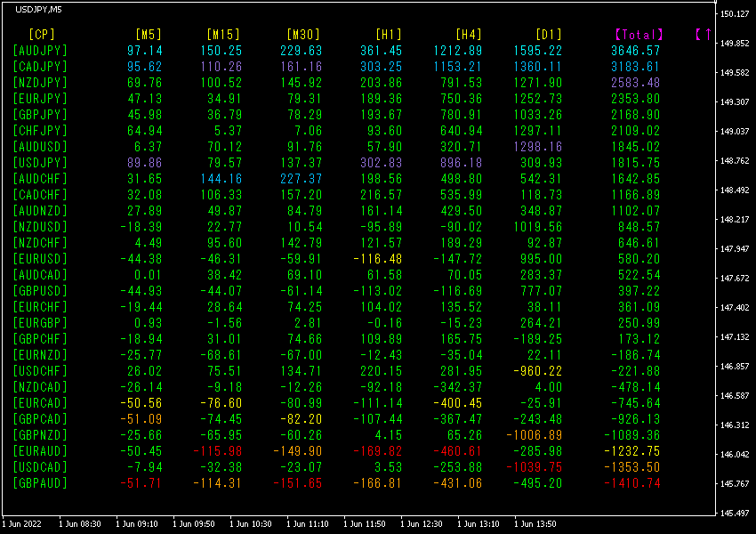This screenshot has height=534, width=756.
Task: Click the USDJPY,M5 chart title
Action: click(x=38, y=10)
